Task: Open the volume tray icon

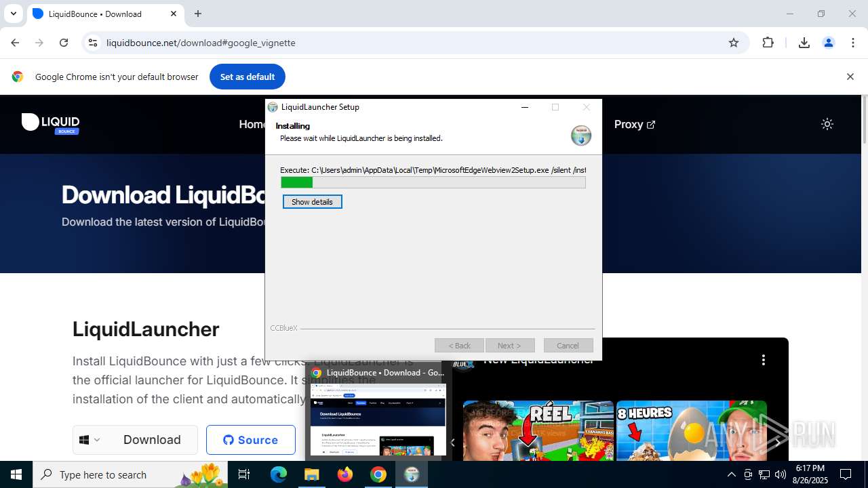Action: click(x=781, y=474)
